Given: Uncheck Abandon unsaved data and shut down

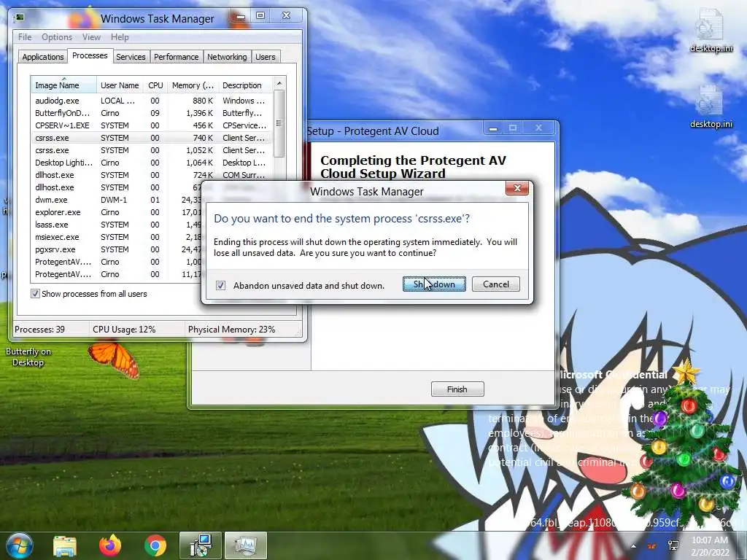Looking at the screenshot, I should click(220, 285).
